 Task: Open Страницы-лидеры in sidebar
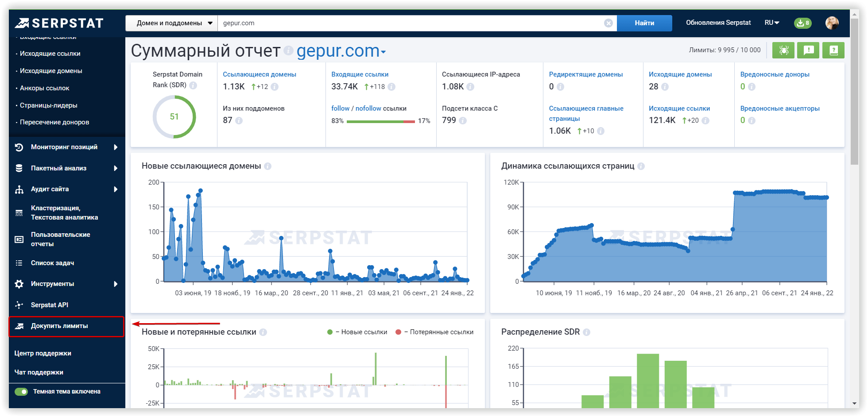pyautogui.click(x=49, y=105)
